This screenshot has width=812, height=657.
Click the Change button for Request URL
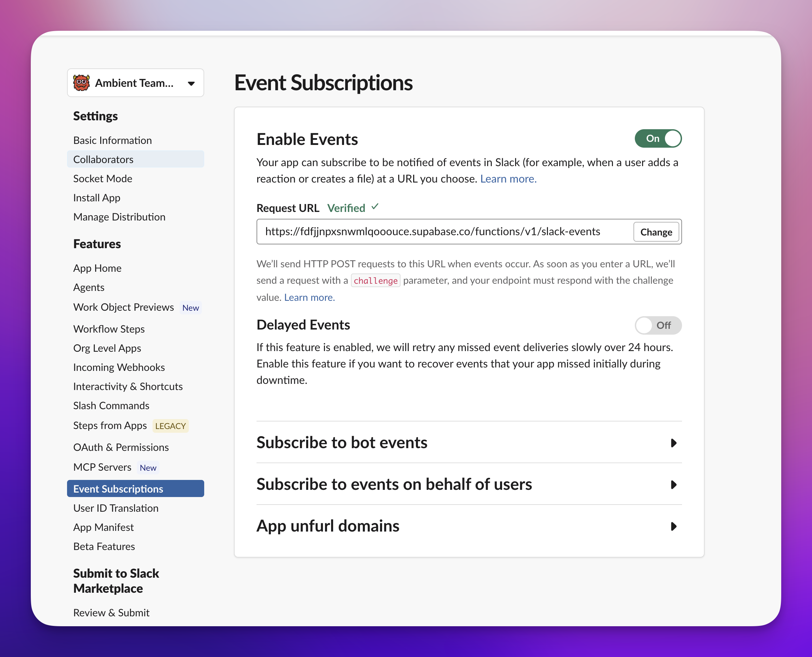pyautogui.click(x=656, y=232)
